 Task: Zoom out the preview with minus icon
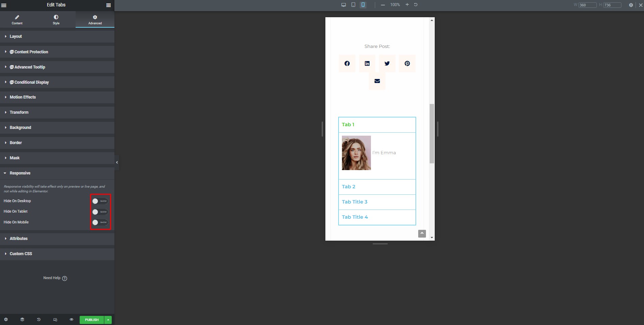click(x=383, y=5)
